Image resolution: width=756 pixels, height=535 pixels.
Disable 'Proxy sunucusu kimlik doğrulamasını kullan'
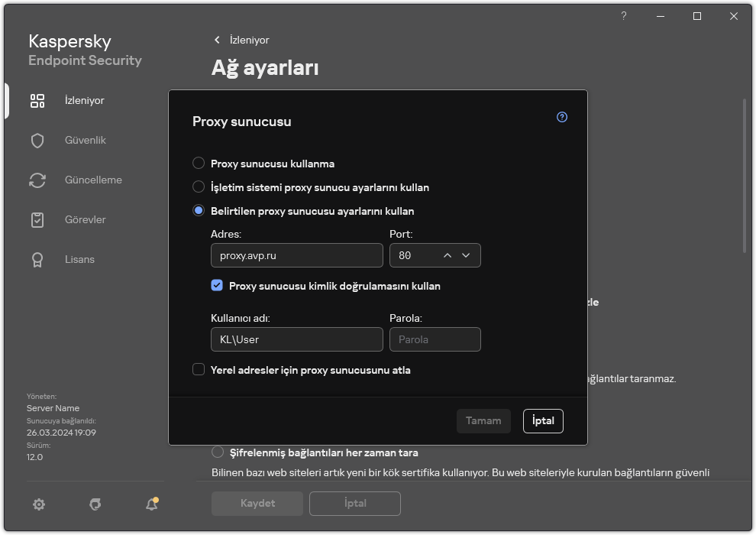(x=218, y=286)
